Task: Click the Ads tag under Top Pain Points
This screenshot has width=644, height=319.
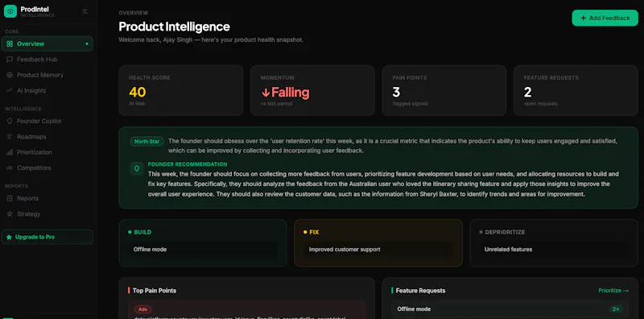Action: (142, 309)
